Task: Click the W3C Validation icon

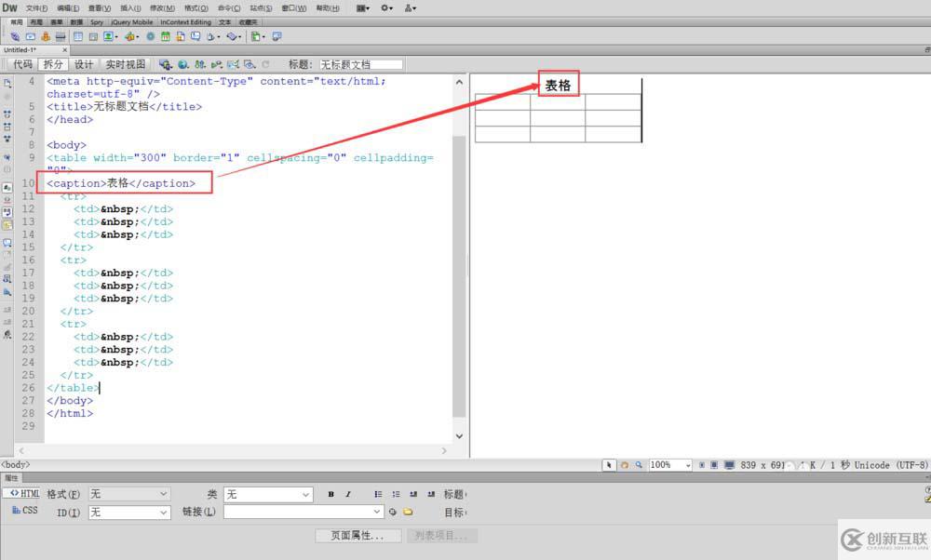Action: (217, 64)
